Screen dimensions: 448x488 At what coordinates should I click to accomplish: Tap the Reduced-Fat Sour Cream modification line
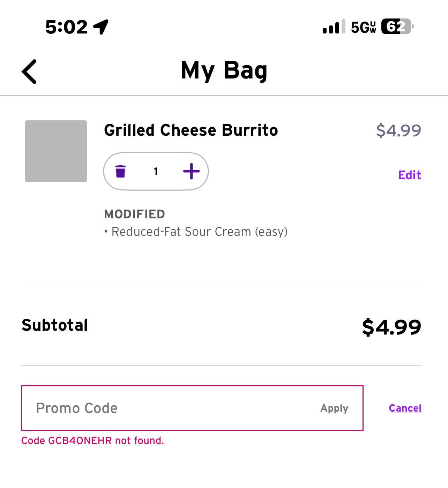(199, 232)
